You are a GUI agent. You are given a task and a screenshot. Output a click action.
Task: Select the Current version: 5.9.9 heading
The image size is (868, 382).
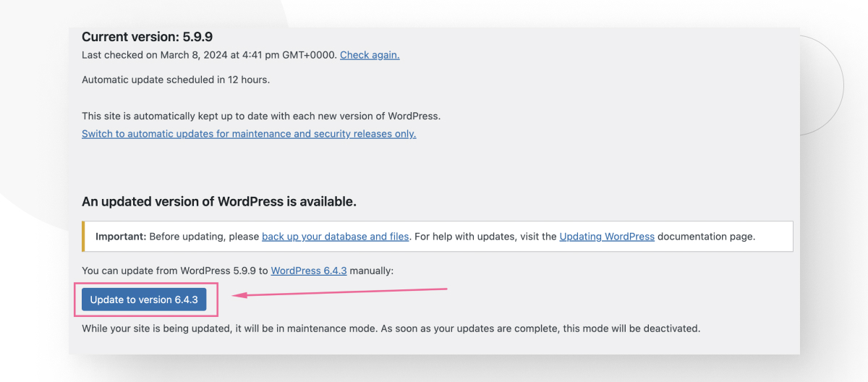click(147, 36)
